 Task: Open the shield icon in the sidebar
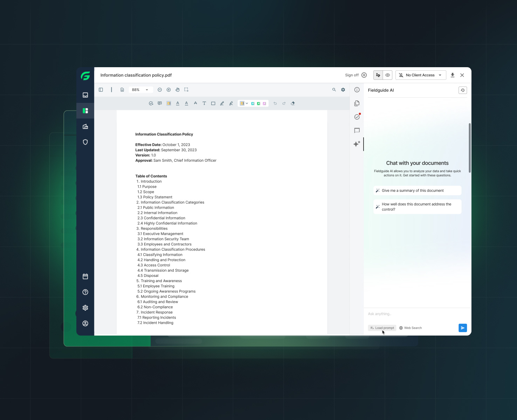(x=85, y=142)
